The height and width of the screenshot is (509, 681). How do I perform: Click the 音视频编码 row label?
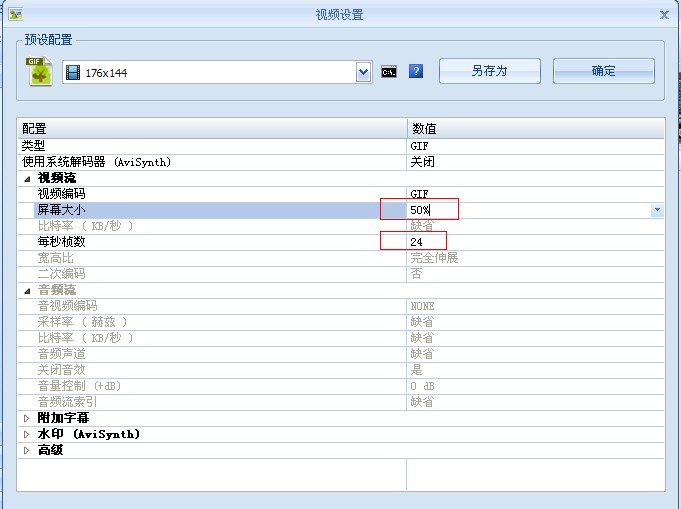67,306
